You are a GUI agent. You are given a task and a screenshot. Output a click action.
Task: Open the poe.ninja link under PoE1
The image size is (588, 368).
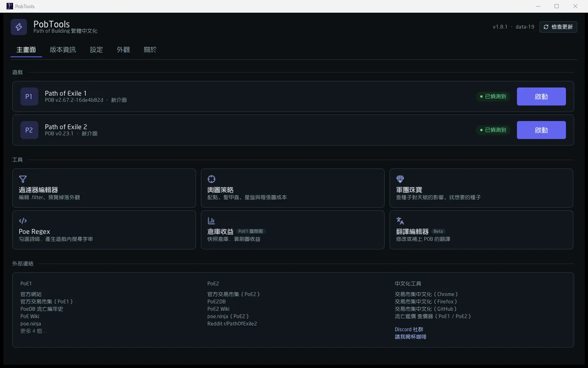point(31,324)
